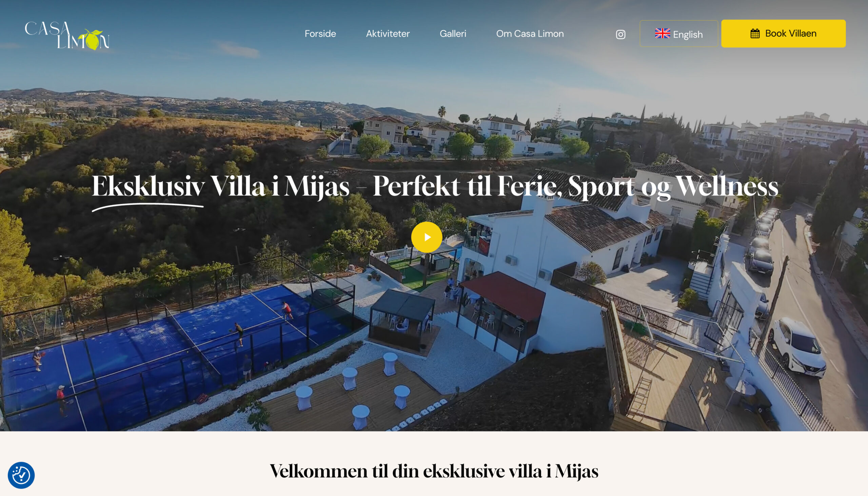
Task: Click the white swoosh underline below Eksklusiv
Action: [147, 207]
